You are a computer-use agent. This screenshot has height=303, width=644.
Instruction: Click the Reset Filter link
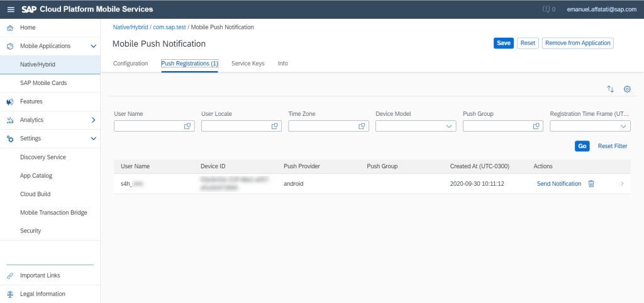[x=613, y=146]
